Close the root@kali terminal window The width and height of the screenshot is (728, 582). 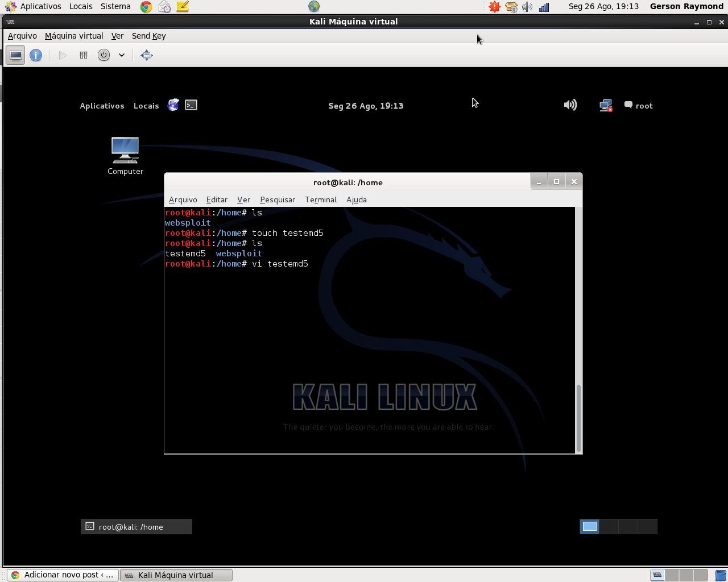pos(574,182)
